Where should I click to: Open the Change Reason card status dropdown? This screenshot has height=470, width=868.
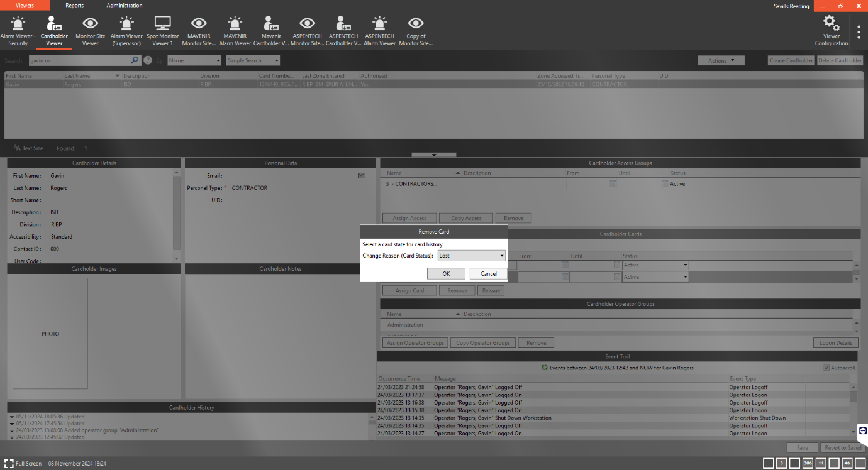click(472, 256)
